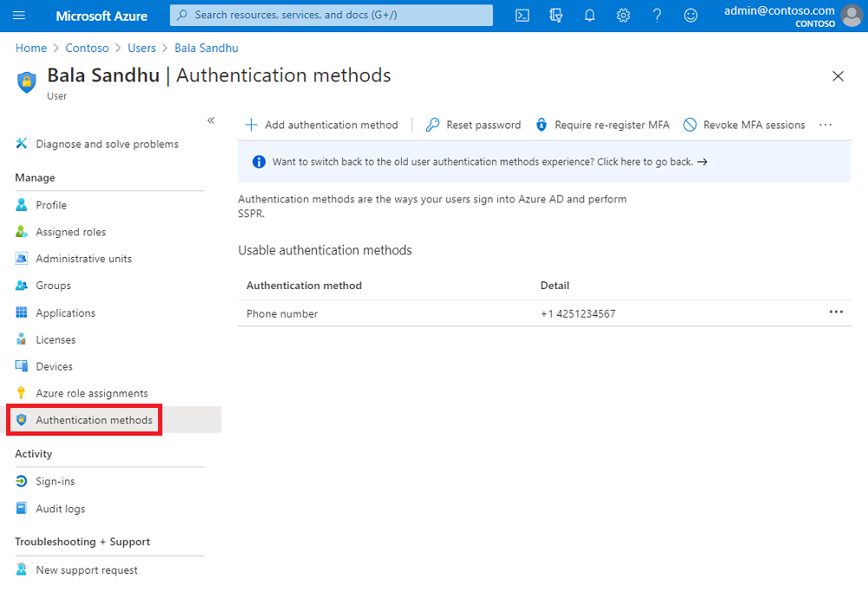Open portal settings with the gear icon

pos(623,15)
